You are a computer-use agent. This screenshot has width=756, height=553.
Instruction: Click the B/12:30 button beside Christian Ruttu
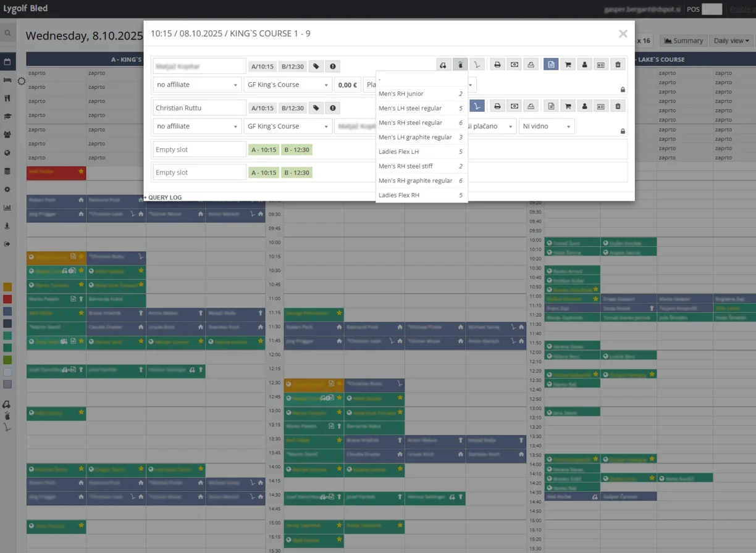(x=292, y=108)
